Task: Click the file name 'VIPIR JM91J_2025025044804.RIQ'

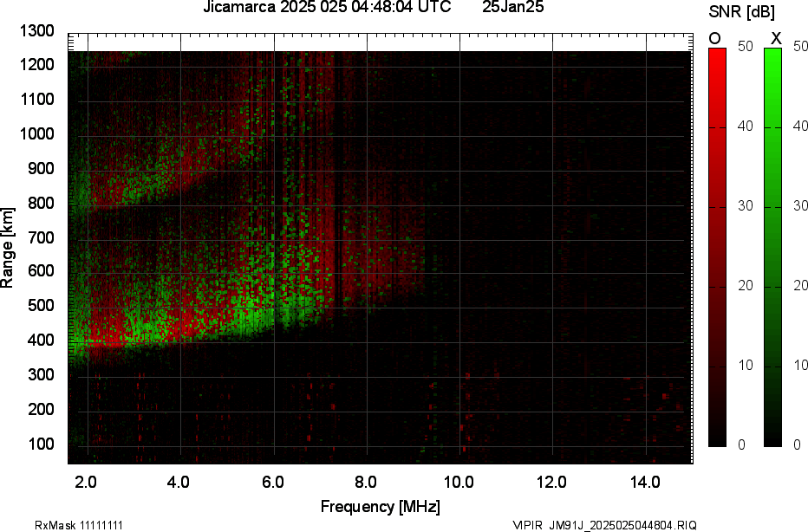Action: pos(605,525)
